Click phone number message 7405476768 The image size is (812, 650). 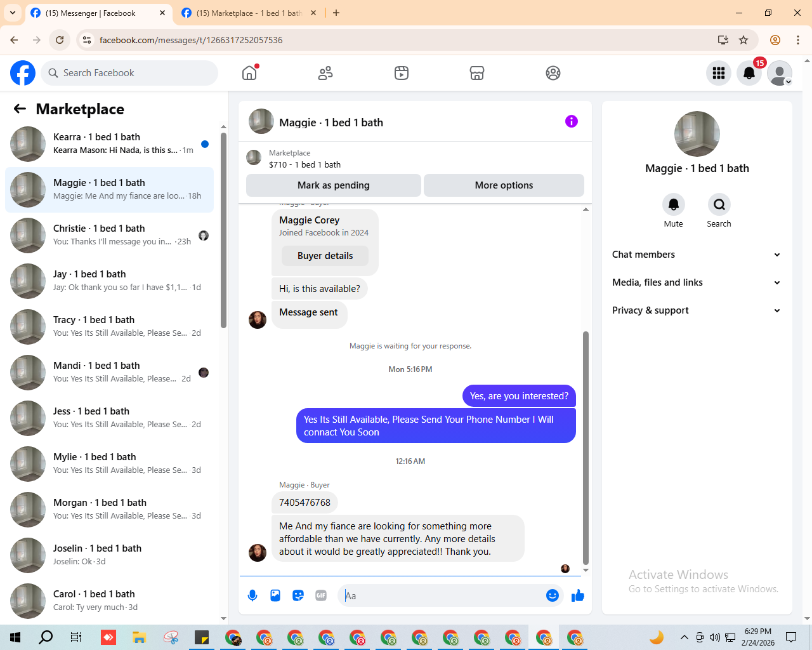pyautogui.click(x=304, y=503)
